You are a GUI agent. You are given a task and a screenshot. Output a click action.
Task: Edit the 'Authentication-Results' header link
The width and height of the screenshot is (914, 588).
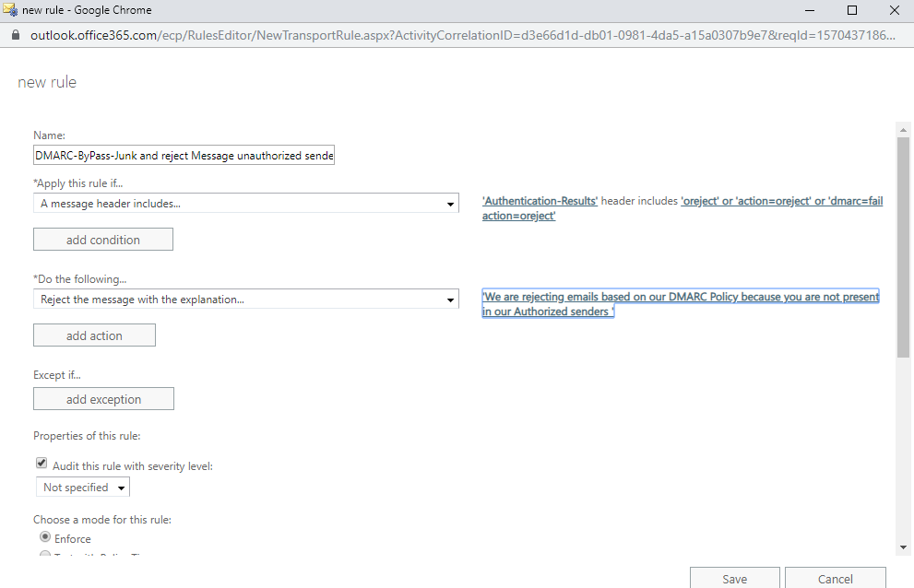point(540,200)
